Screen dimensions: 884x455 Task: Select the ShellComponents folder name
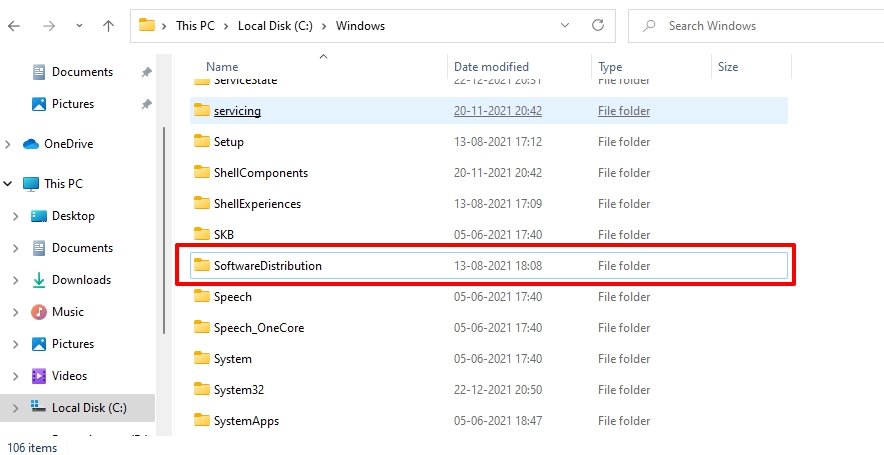(261, 173)
